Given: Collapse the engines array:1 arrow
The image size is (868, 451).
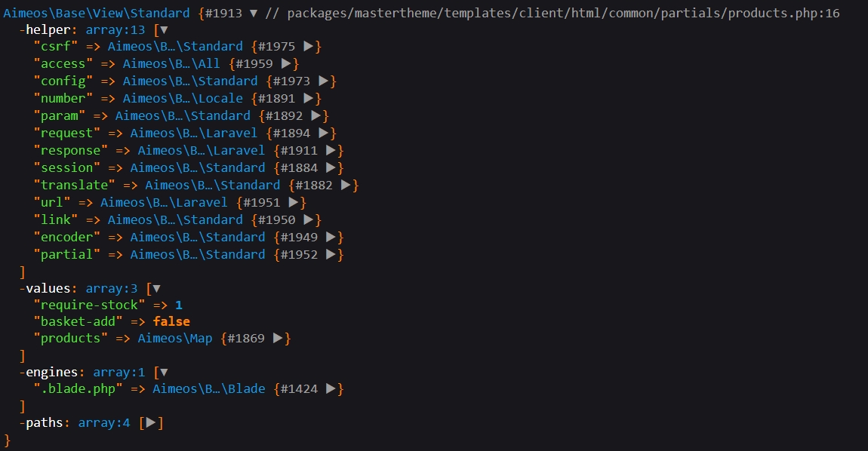Looking at the screenshot, I should [163, 373].
